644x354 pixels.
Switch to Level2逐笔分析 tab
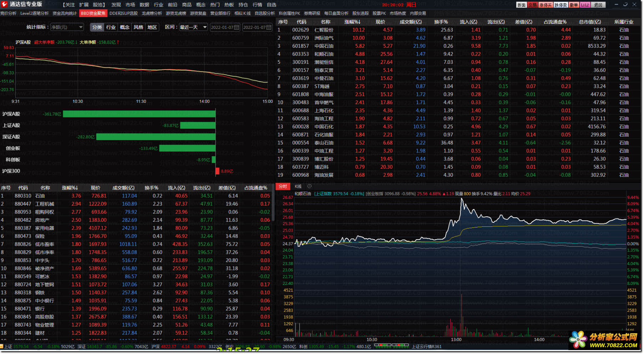[x=35, y=13]
